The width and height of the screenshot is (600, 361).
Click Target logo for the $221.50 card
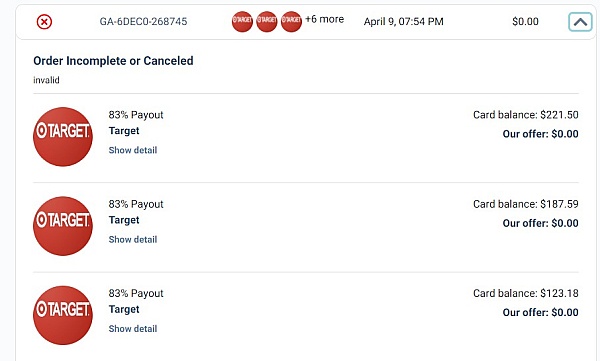(63, 137)
